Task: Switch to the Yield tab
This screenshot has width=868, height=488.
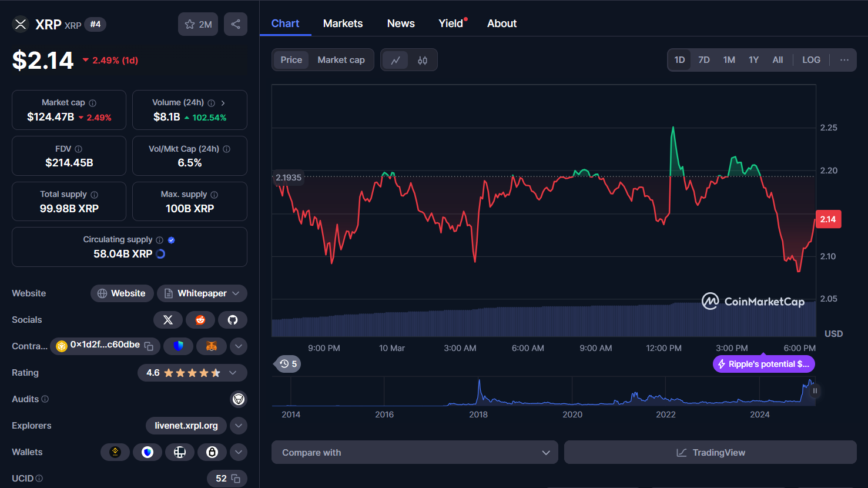Action: (x=451, y=24)
